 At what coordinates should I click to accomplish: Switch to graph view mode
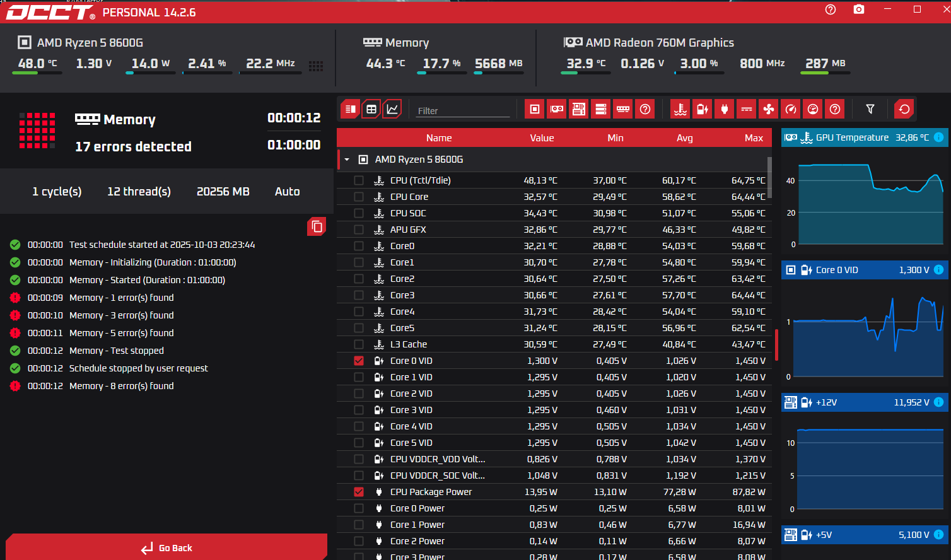[x=392, y=109]
